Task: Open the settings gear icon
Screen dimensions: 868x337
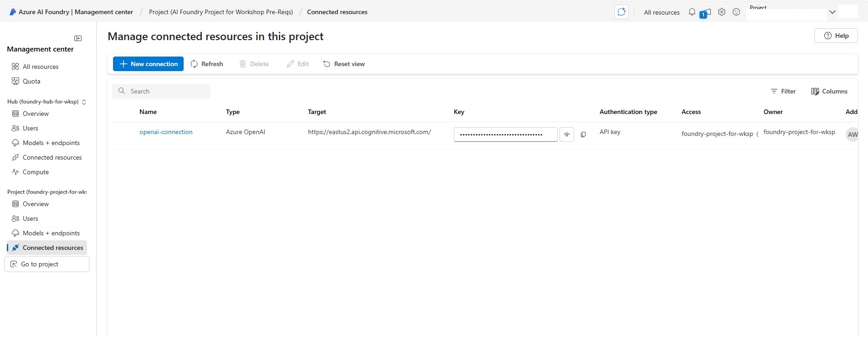Action: pyautogui.click(x=721, y=12)
